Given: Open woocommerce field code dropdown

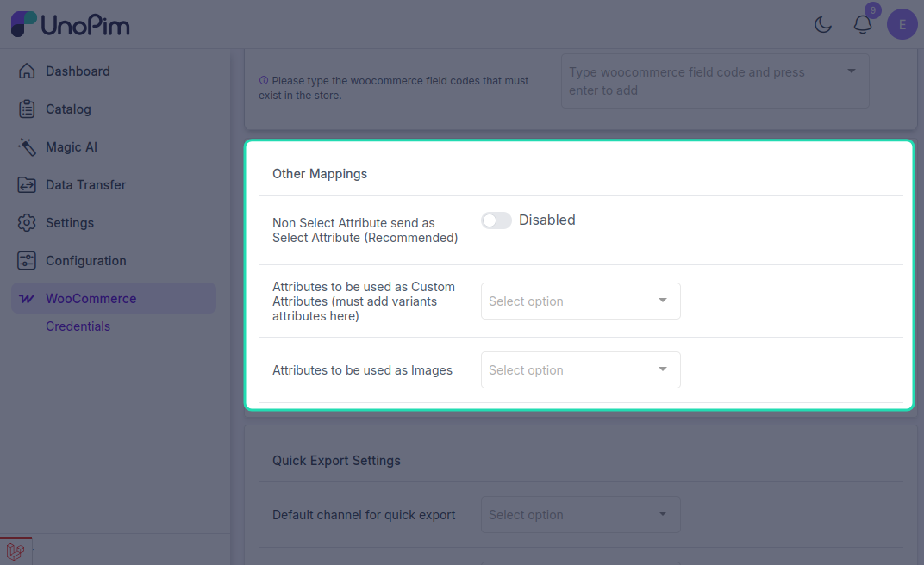Looking at the screenshot, I should coord(715,81).
